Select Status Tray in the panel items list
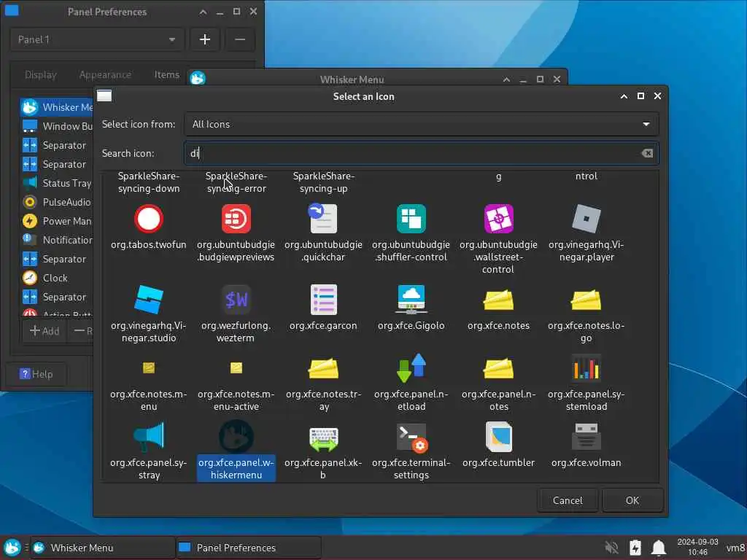Screen dimensions: 747x560 (57, 183)
